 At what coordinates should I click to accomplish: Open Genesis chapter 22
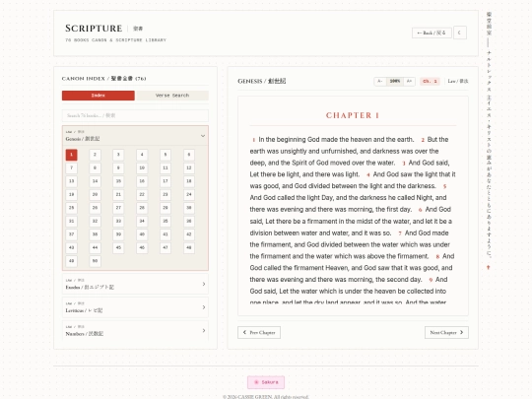pyautogui.click(x=142, y=194)
